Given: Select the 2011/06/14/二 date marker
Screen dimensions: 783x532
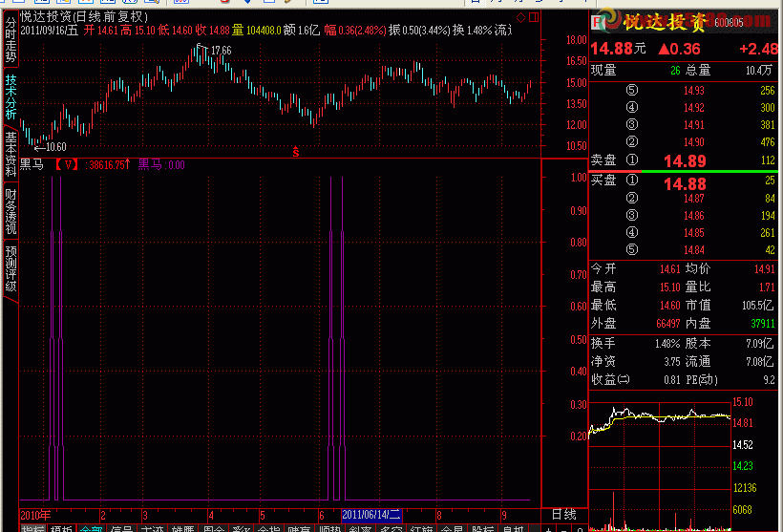Looking at the screenshot, I should 371,515.
